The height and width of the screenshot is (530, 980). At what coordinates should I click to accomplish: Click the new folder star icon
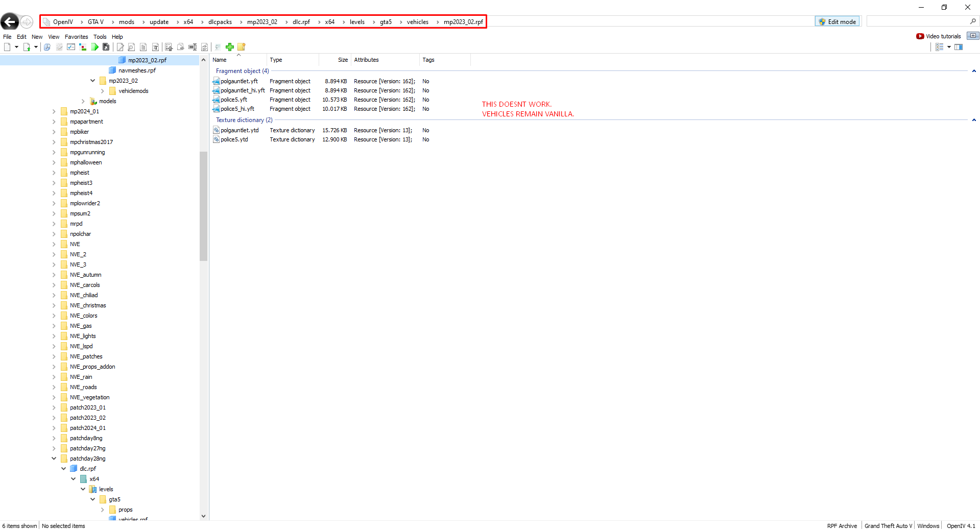click(242, 47)
